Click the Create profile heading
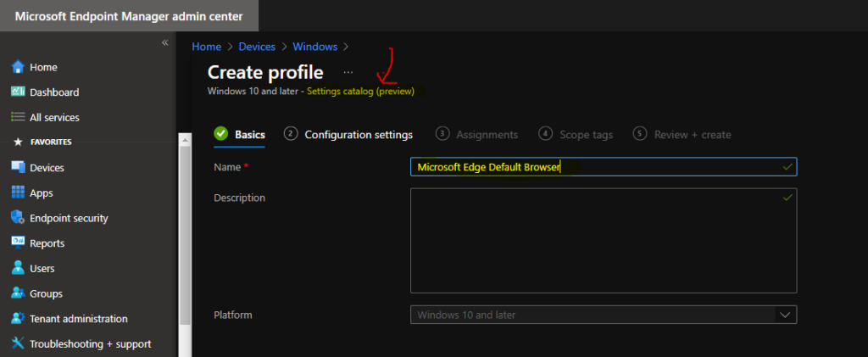Image resolution: width=868 pixels, height=357 pixels. pyautogui.click(x=265, y=73)
